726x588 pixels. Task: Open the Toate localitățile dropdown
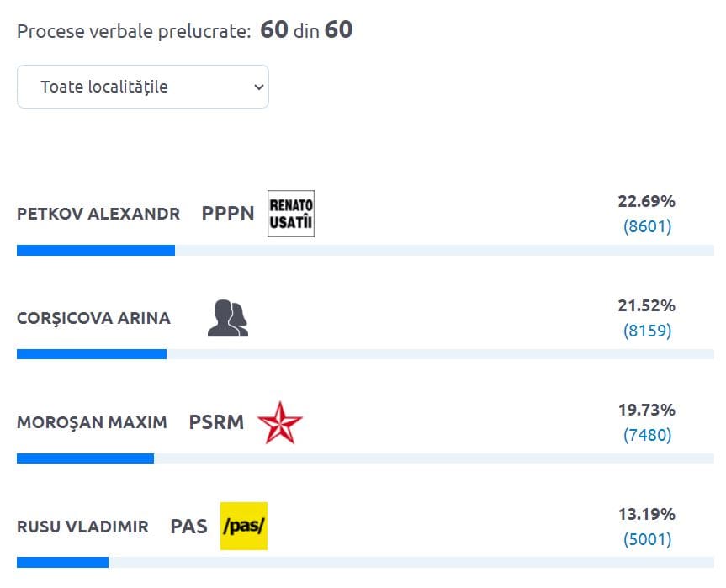click(143, 87)
